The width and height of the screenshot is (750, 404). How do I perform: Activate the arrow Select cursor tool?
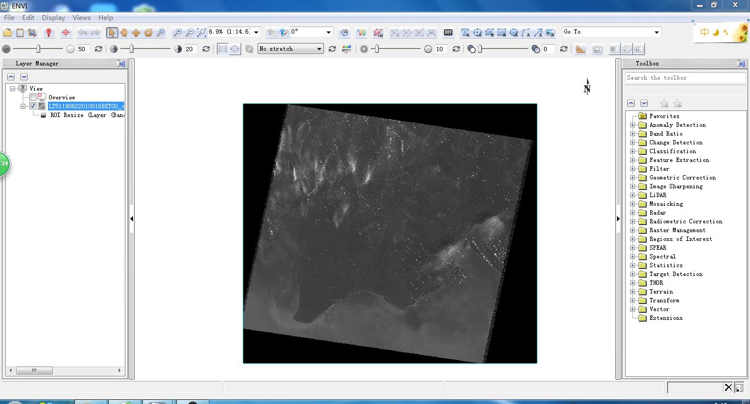(x=112, y=33)
